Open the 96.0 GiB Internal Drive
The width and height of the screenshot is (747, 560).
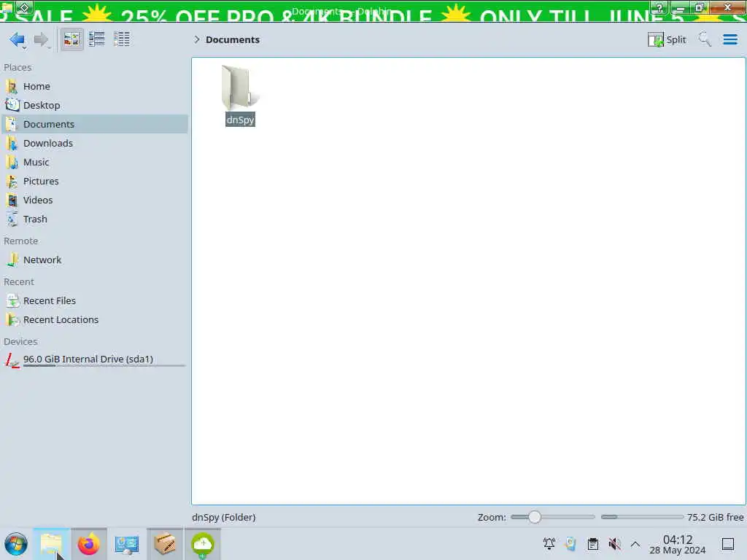pos(94,360)
